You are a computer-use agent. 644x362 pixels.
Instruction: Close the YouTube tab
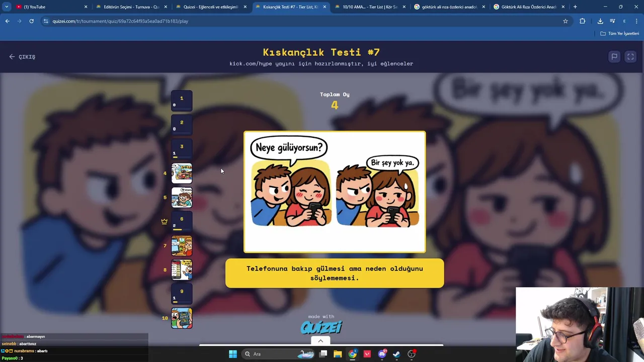(86, 7)
